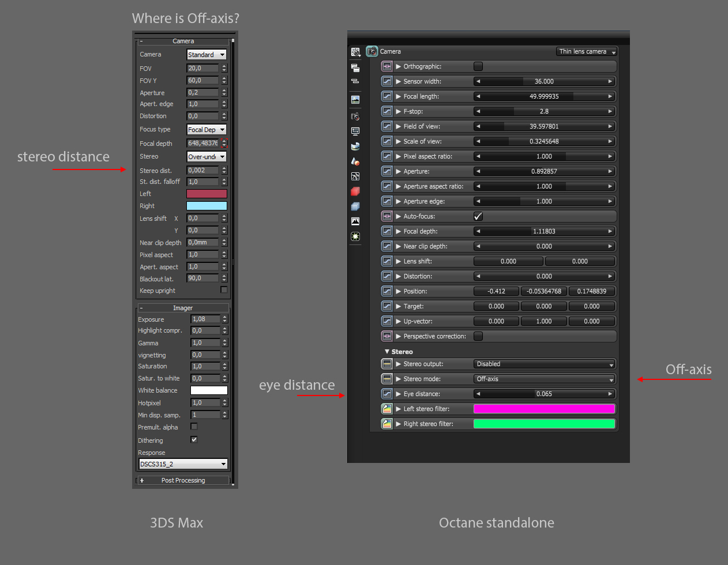Open the preview configuration camera icon in Octane sidebar
728x565 pixels.
click(x=355, y=52)
